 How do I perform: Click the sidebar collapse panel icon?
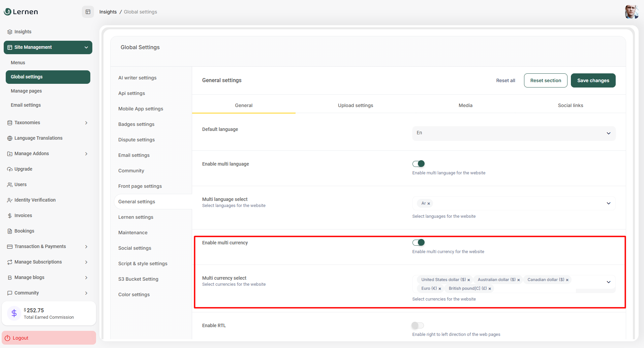(88, 12)
